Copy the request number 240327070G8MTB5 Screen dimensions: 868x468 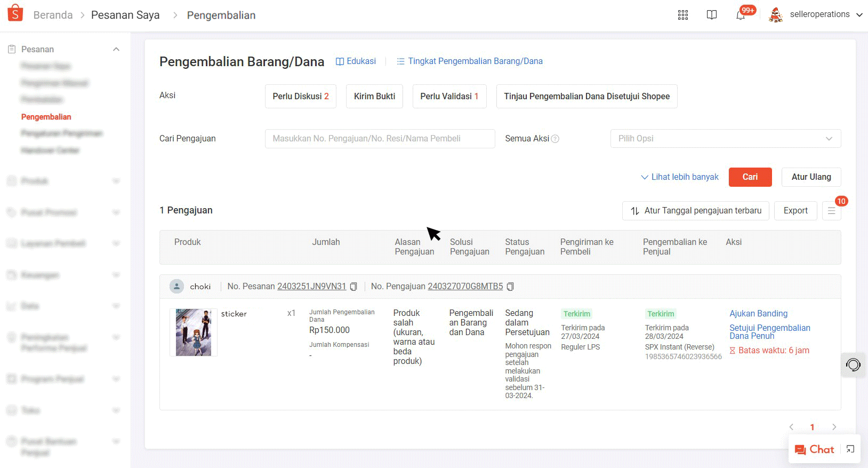[510, 287]
